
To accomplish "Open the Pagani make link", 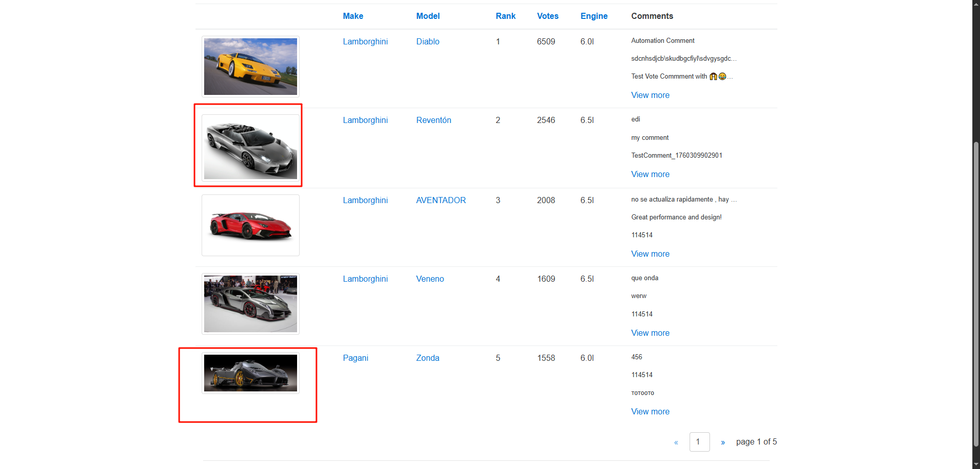I will (x=355, y=358).
